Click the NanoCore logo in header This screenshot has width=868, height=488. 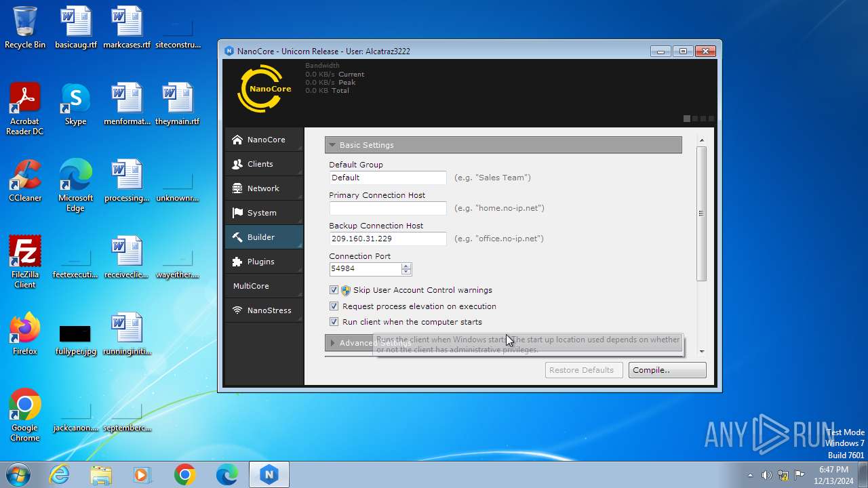264,89
